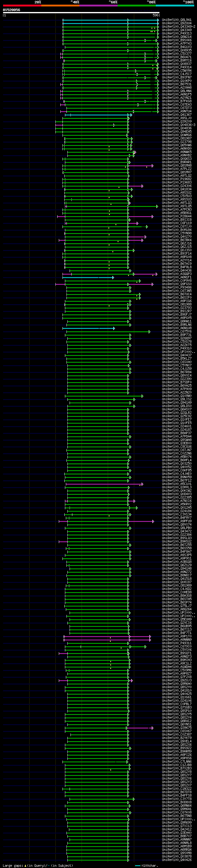Select the UniRef100_Q3EA40 label
The image size is (197, 868).
click(x=176, y=833)
